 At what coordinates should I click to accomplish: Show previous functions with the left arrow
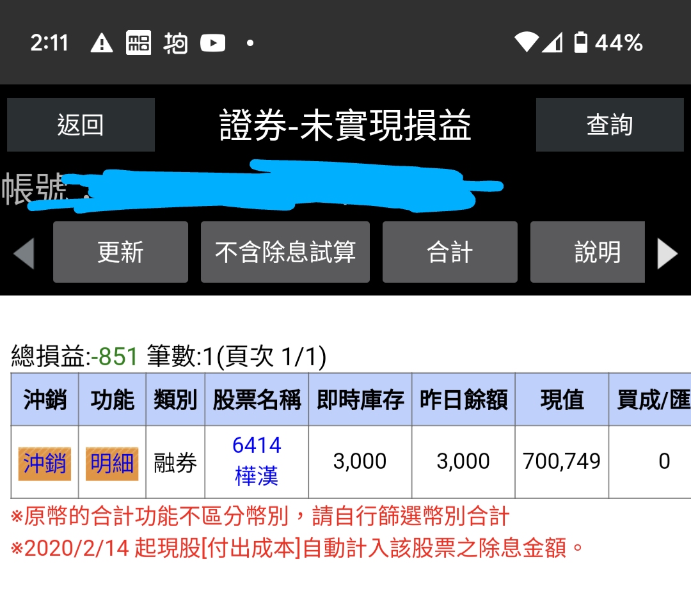(x=23, y=252)
